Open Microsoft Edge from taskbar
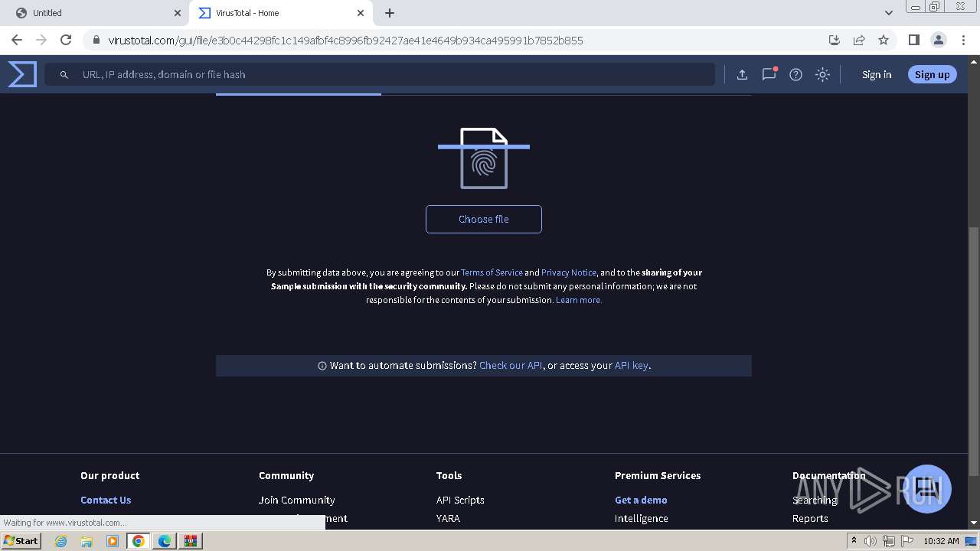Image resolution: width=980 pixels, height=551 pixels. click(165, 541)
